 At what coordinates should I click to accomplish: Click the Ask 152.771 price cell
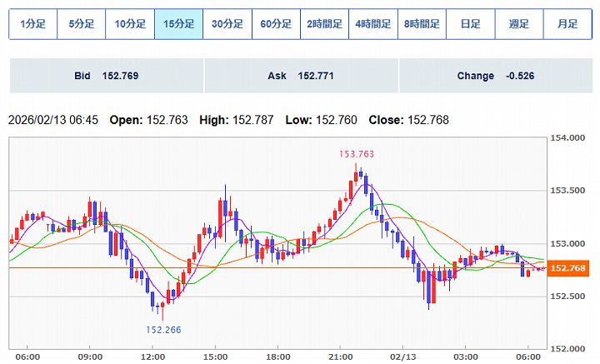[x=301, y=76]
